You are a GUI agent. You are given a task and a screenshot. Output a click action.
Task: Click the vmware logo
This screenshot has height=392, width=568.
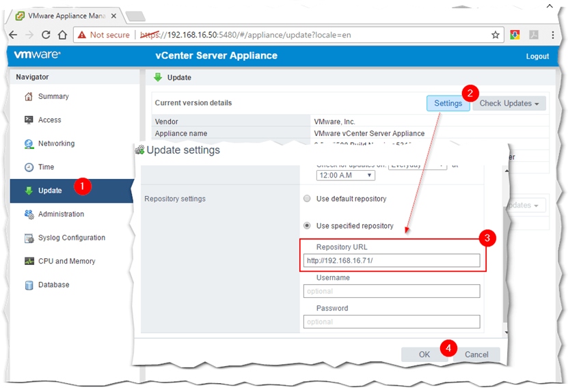pos(37,55)
